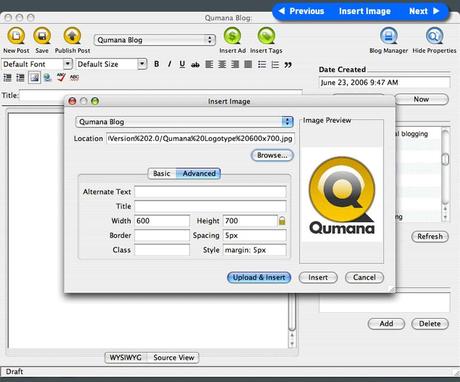Click the Now button
460x382 pixels.
pyautogui.click(x=421, y=99)
